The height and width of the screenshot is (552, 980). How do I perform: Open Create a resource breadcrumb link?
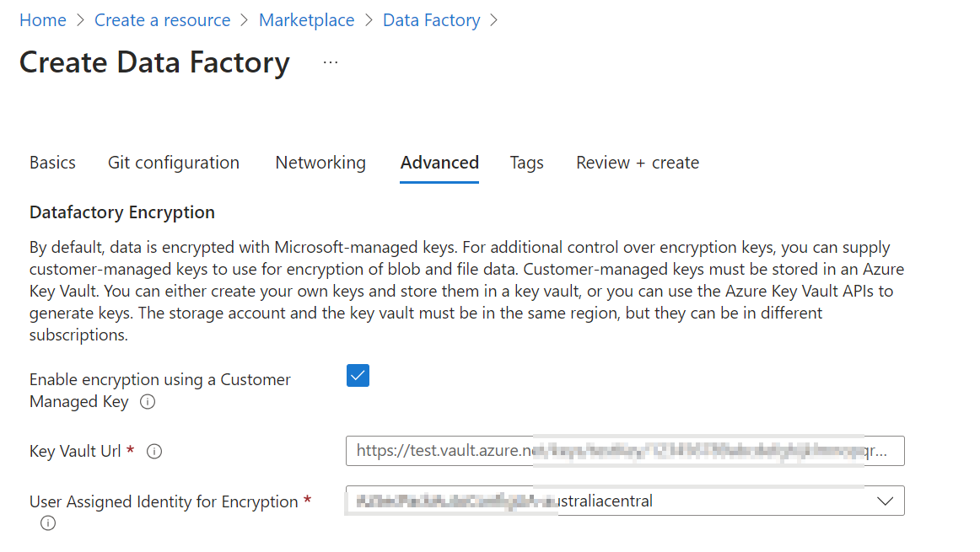162,19
